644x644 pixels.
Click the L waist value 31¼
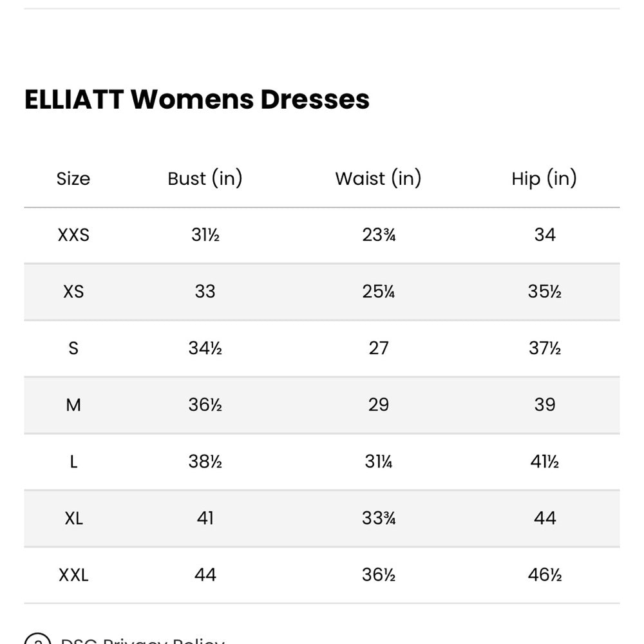[x=378, y=462]
